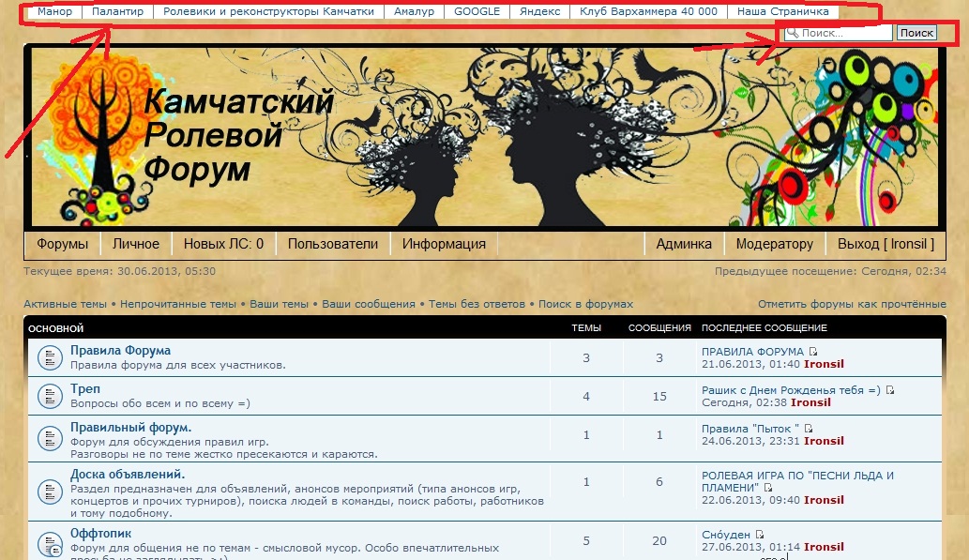Click the forum icon beside Треп

point(50,395)
